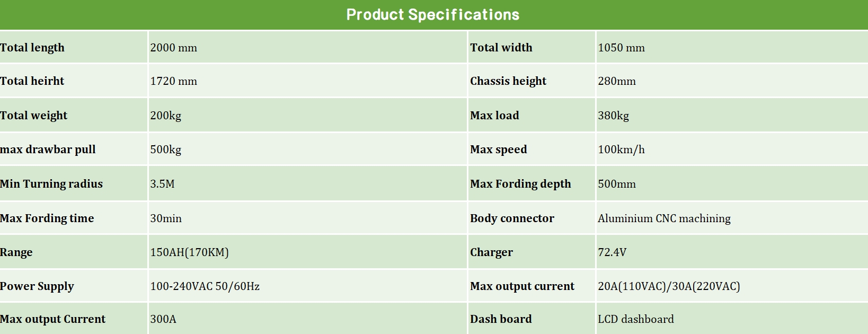Select the Chassis height label
The width and height of the screenshot is (868, 334).
click(x=508, y=81)
